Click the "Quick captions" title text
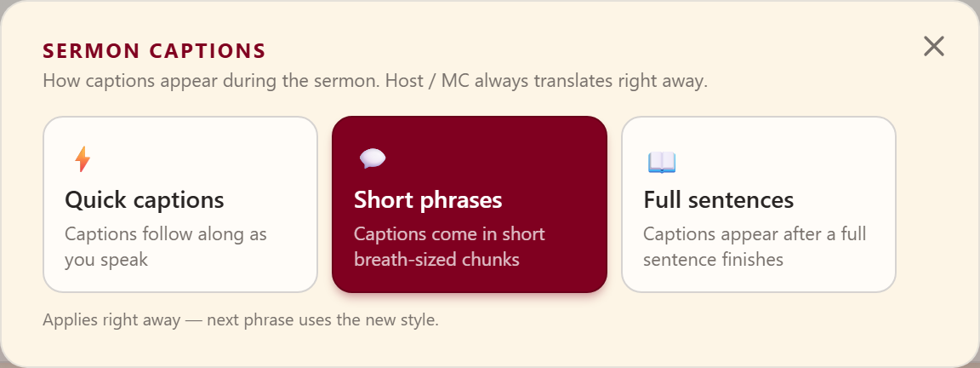The width and height of the screenshot is (980, 368). pos(145,200)
